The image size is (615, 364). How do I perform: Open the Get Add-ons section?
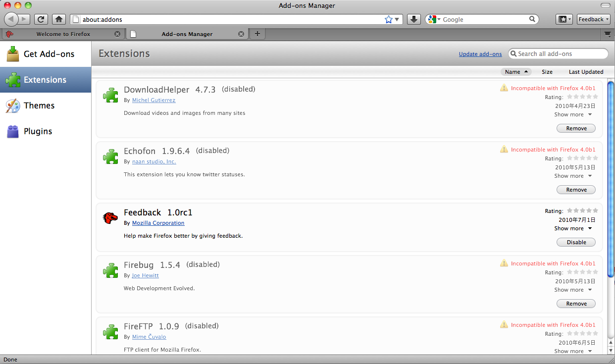(x=46, y=54)
